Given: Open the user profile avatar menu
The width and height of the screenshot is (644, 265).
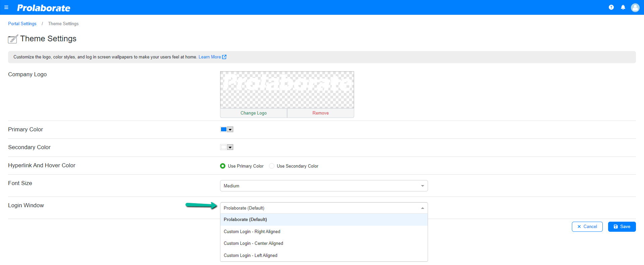Looking at the screenshot, I should click(x=635, y=7).
